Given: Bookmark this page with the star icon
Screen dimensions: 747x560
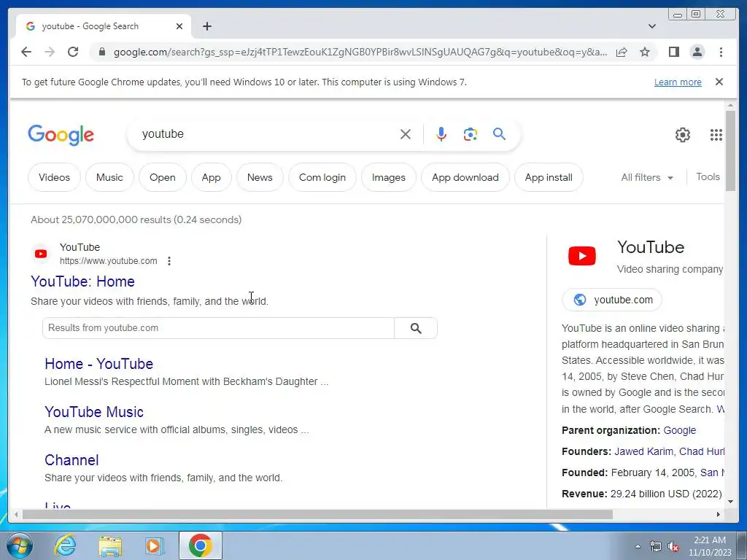Looking at the screenshot, I should tap(645, 52).
